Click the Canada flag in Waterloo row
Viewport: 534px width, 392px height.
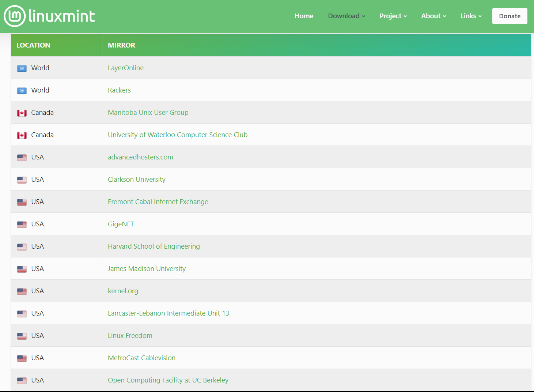click(x=22, y=135)
